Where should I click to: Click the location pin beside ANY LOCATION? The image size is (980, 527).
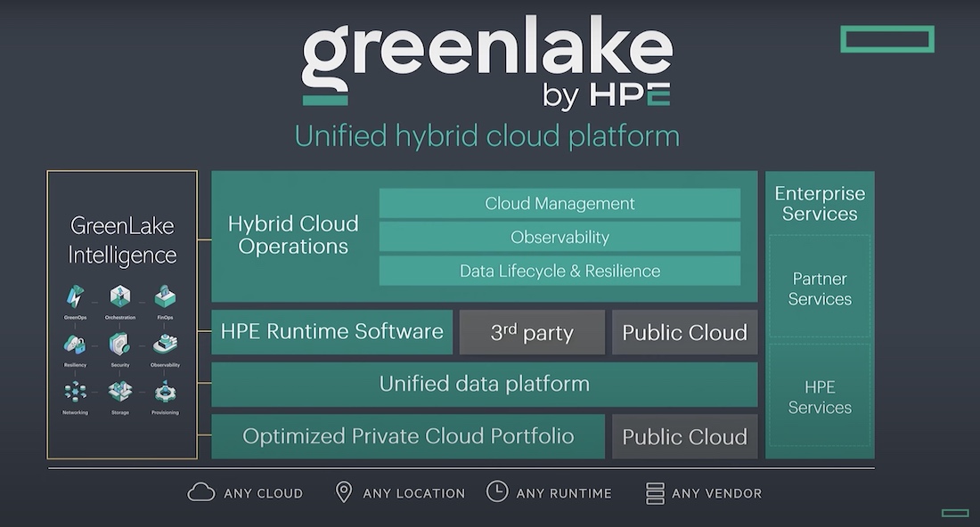(343, 492)
